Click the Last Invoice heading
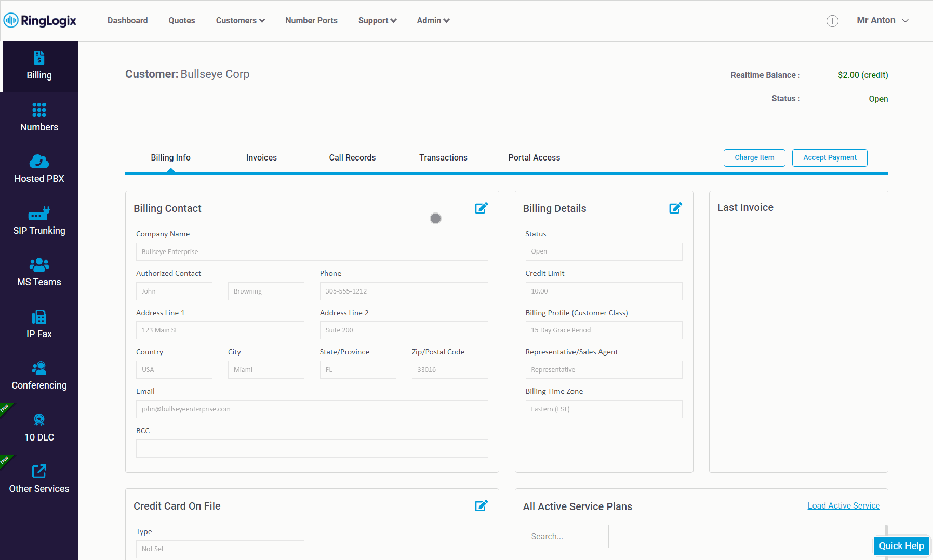 tap(745, 207)
